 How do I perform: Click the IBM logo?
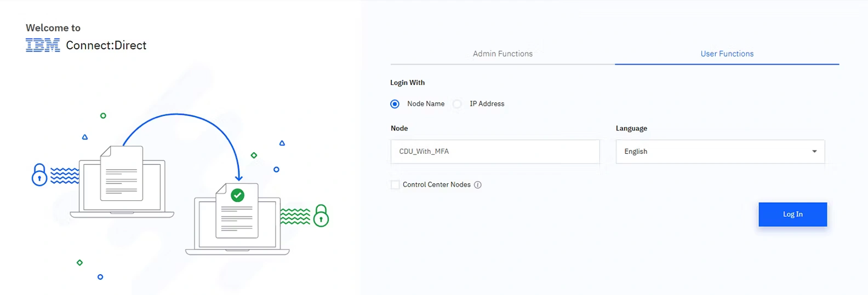43,45
